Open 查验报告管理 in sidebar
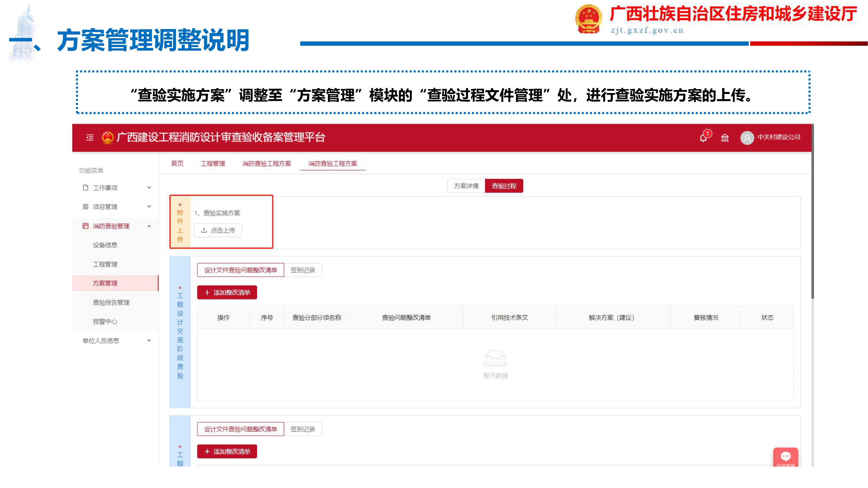 (x=111, y=302)
